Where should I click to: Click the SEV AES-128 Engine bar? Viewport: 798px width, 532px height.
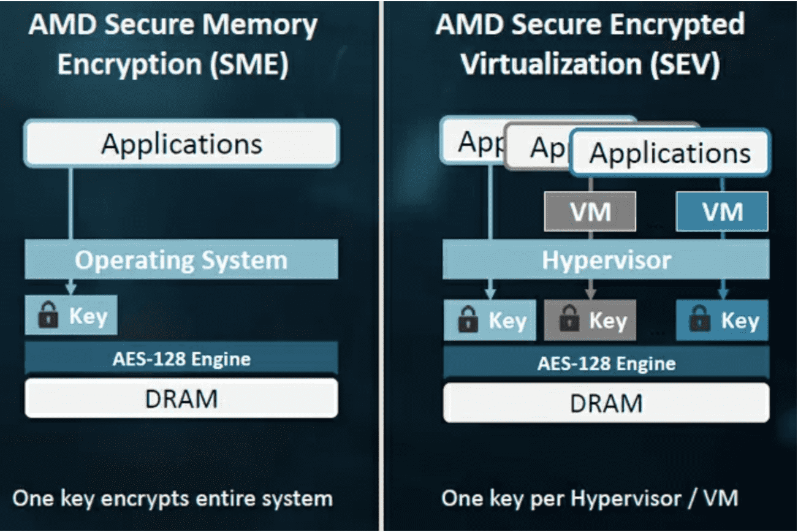(x=606, y=363)
